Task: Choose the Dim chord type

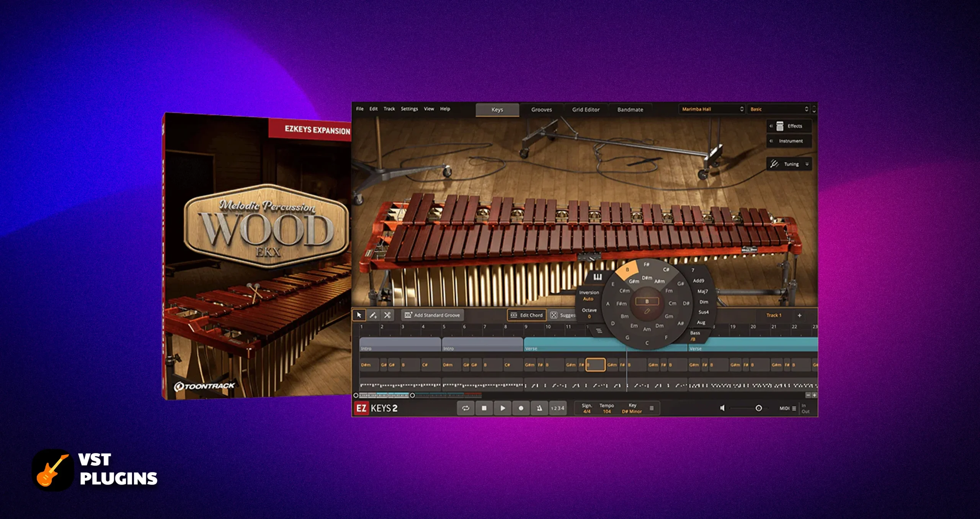Action: pyautogui.click(x=704, y=302)
